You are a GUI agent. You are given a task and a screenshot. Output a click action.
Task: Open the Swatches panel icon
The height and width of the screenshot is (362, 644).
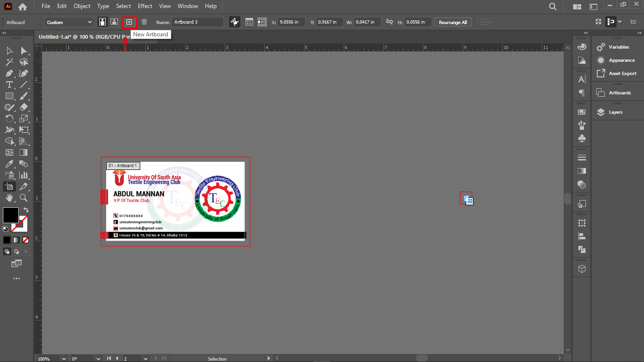tap(582, 112)
